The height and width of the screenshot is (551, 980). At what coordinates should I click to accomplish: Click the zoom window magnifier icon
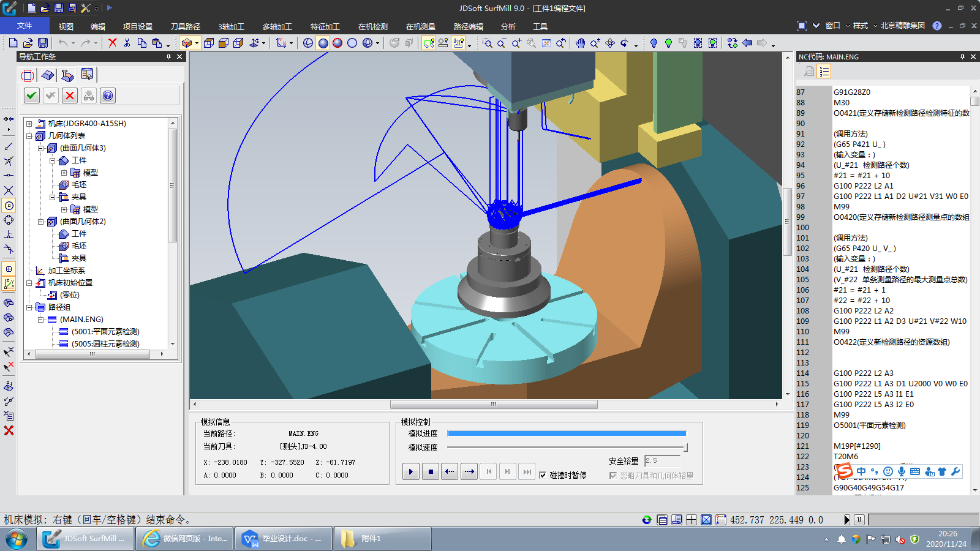tap(487, 43)
